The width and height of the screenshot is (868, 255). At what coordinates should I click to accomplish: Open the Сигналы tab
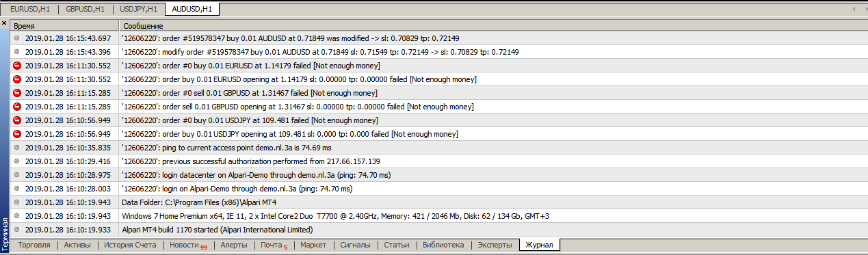[355, 245]
